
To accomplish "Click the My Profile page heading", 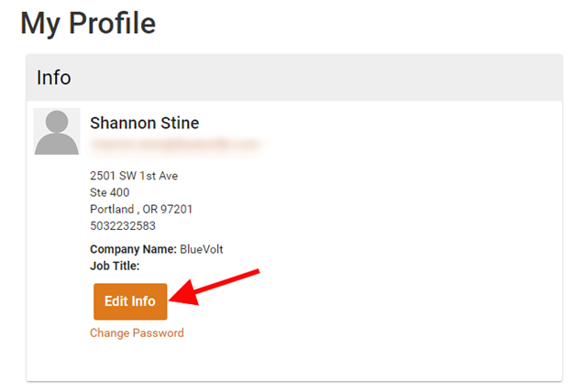I will point(88,24).
